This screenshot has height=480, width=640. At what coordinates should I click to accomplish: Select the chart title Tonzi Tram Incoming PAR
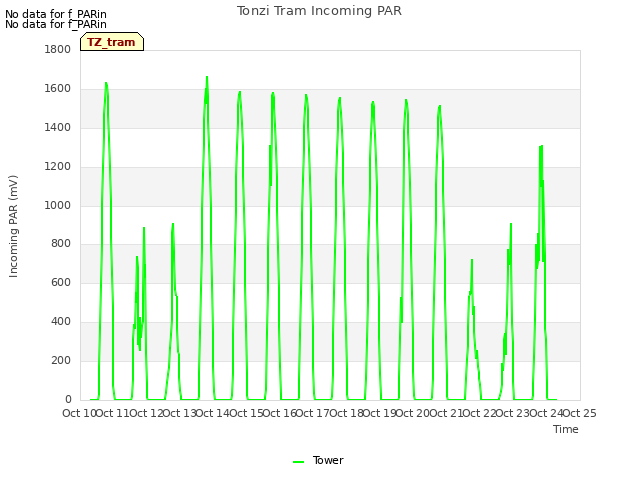(x=319, y=11)
